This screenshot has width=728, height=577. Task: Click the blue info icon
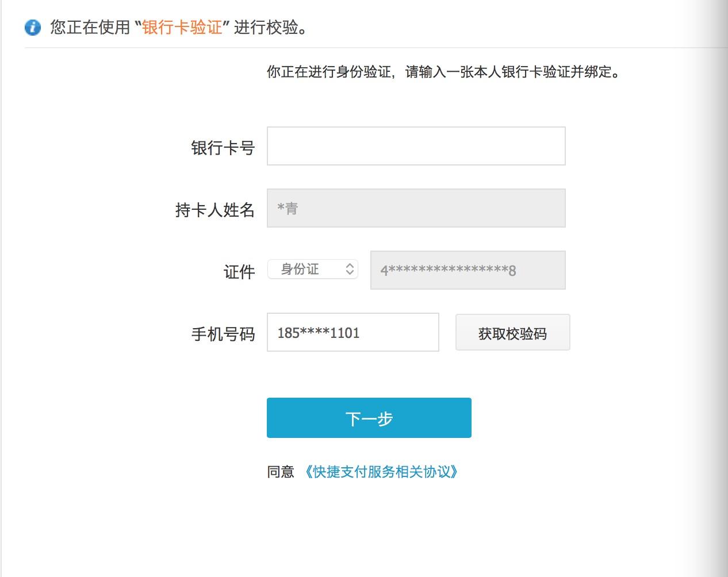tap(33, 28)
